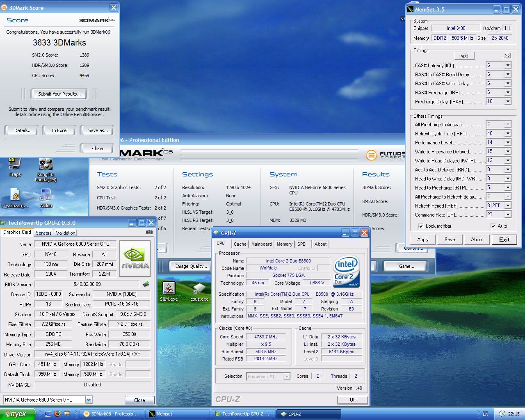525x420 pixels.
Task: Open the Cache tab in CPU-Z
Action: click(x=240, y=244)
